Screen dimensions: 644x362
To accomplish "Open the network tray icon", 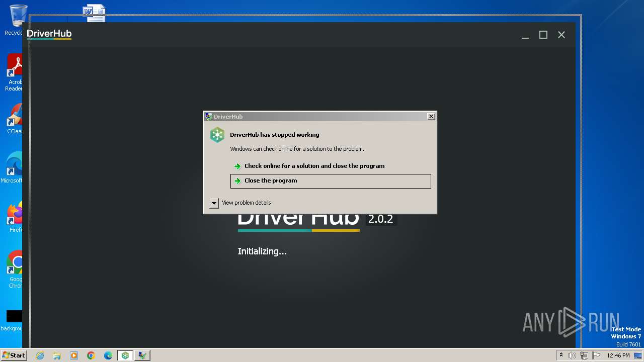I will [x=584, y=355].
